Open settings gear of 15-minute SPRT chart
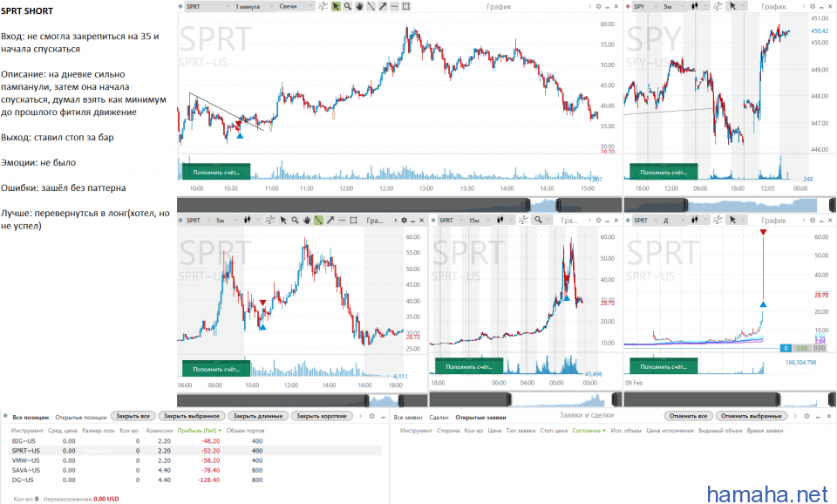Viewport: 837px width, 504px height. [599, 220]
